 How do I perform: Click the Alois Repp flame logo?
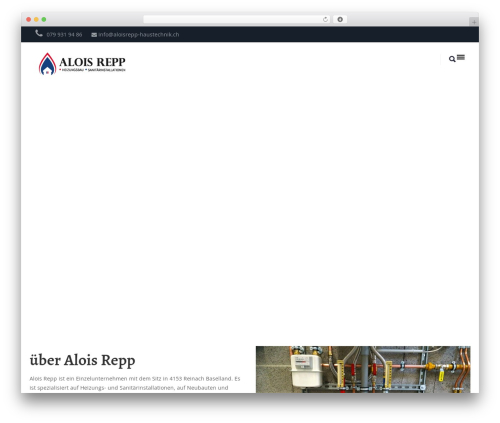pos(47,64)
